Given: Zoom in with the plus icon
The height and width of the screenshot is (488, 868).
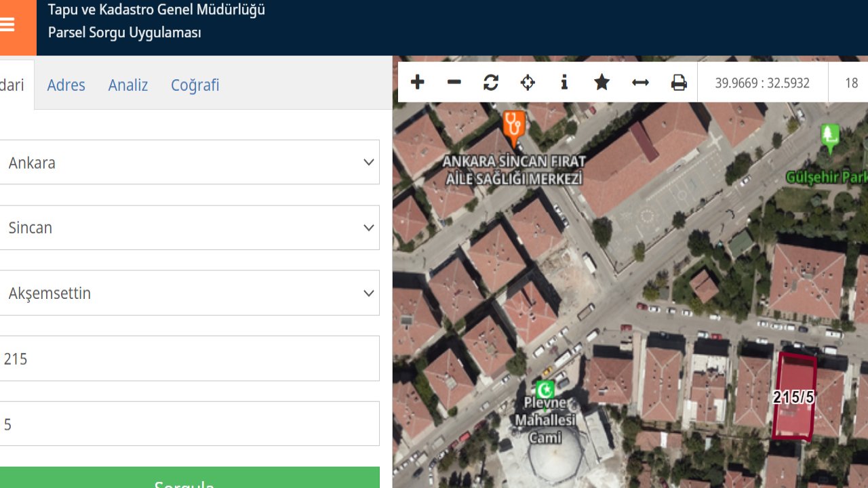Looking at the screenshot, I should coord(418,83).
